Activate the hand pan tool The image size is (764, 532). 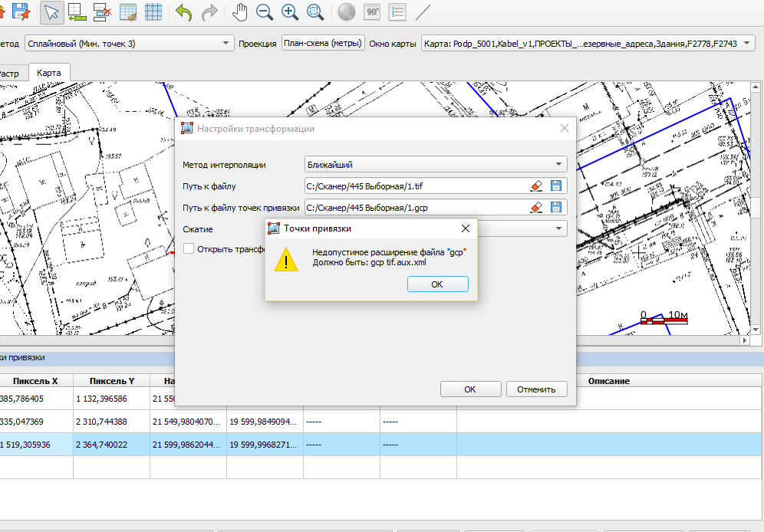(240, 12)
